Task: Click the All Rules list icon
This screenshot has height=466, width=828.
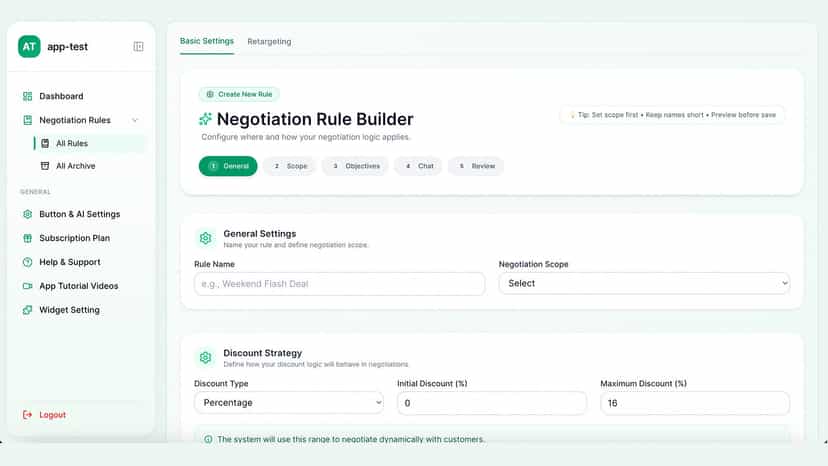Action: [x=45, y=143]
